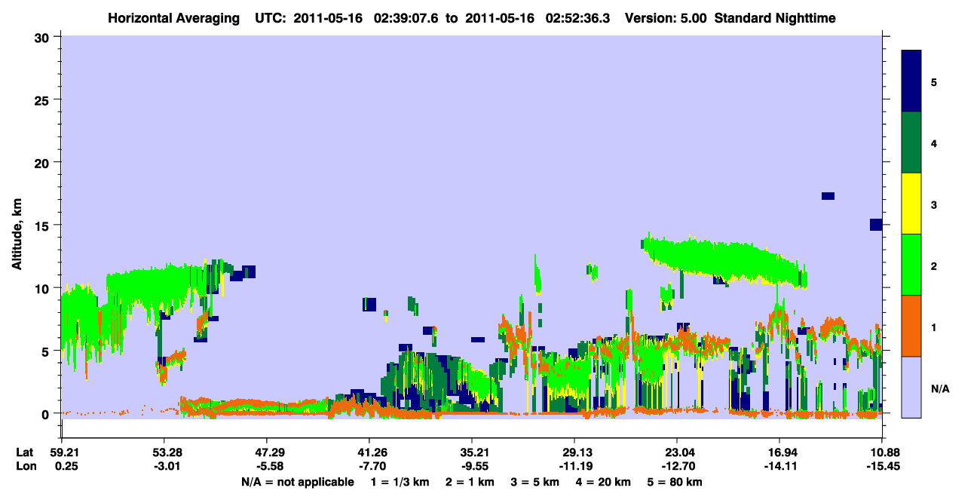This screenshot has height=503, width=980.
Task: Click the '4 = 20 km' legend entry
Action: click(603, 482)
